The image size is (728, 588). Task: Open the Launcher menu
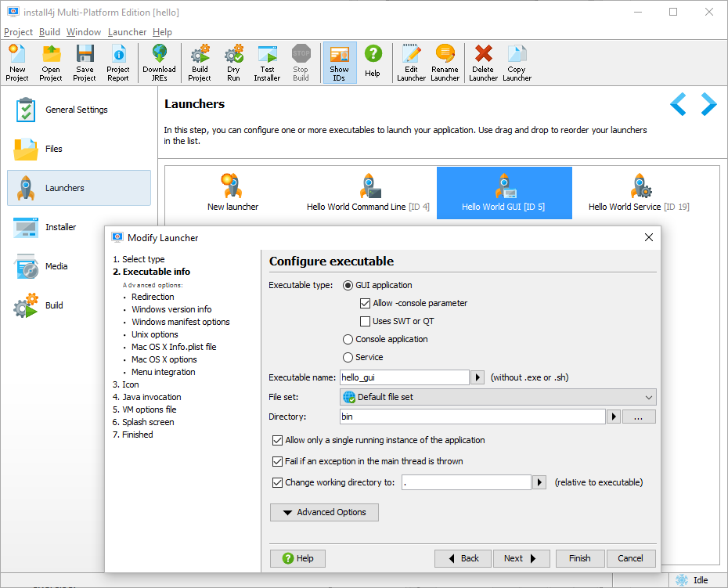128,32
